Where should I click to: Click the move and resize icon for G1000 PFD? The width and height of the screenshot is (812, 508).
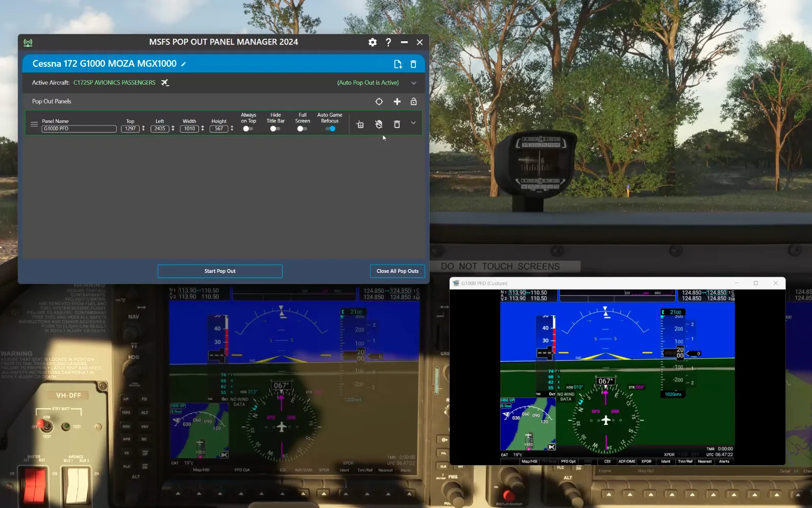pyautogui.click(x=360, y=124)
